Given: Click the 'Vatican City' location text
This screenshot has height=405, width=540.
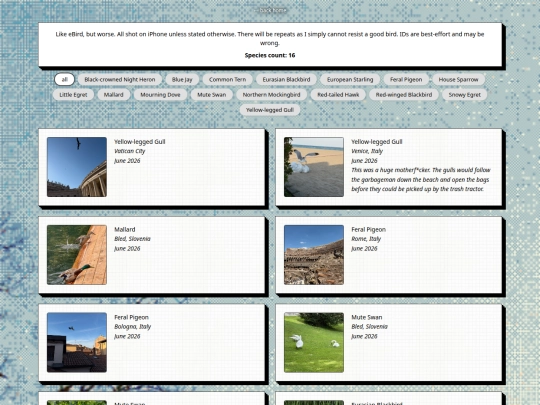Looking at the screenshot, I should (x=129, y=151).
